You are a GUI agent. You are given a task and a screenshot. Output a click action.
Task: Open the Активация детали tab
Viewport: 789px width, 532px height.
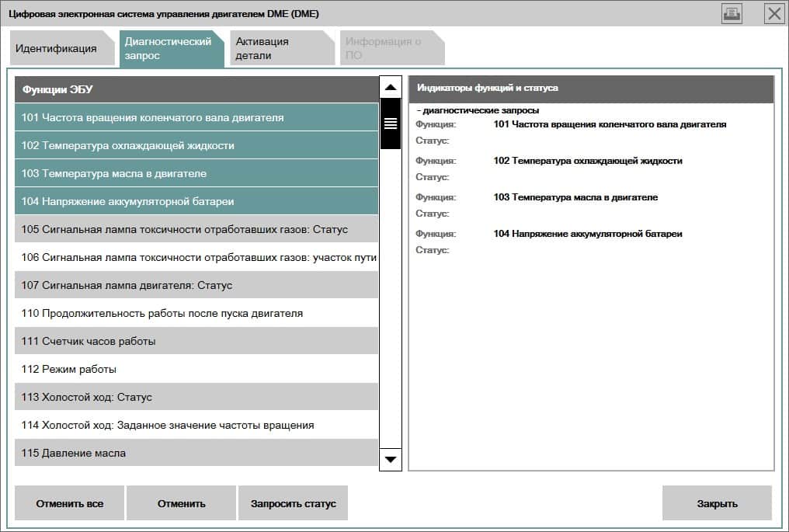pos(282,48)
